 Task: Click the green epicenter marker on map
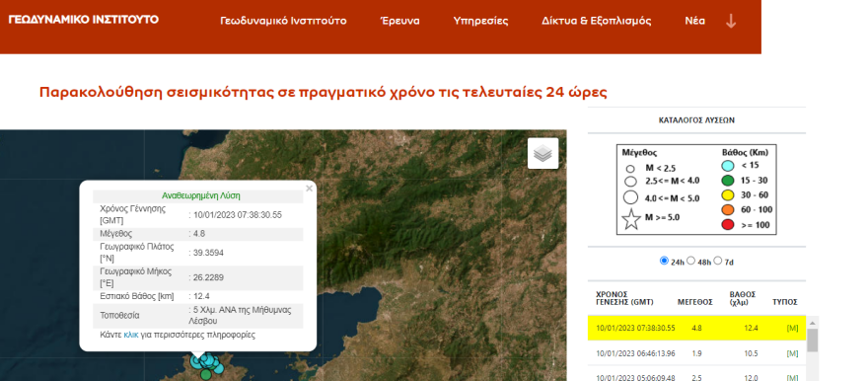206,375
